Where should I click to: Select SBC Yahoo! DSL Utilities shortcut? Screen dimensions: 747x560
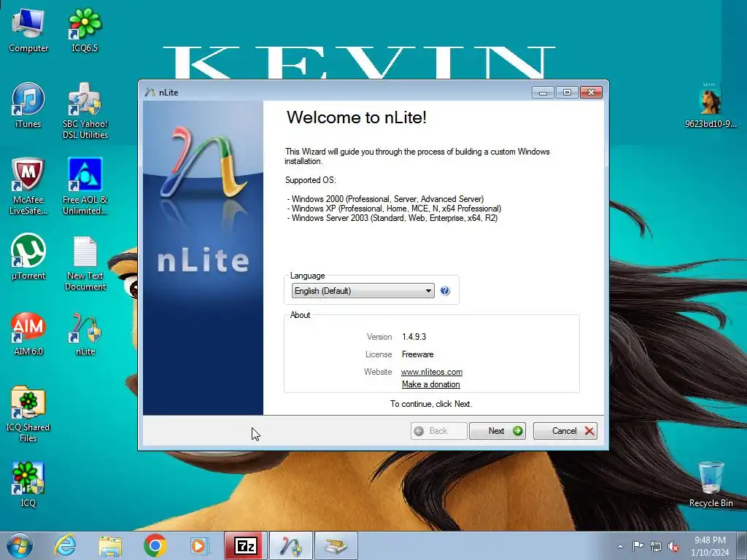[85, 111]
